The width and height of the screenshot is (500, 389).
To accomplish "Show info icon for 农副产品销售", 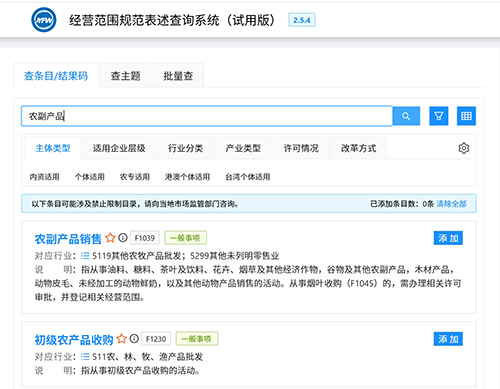I will tap(123, 238).
